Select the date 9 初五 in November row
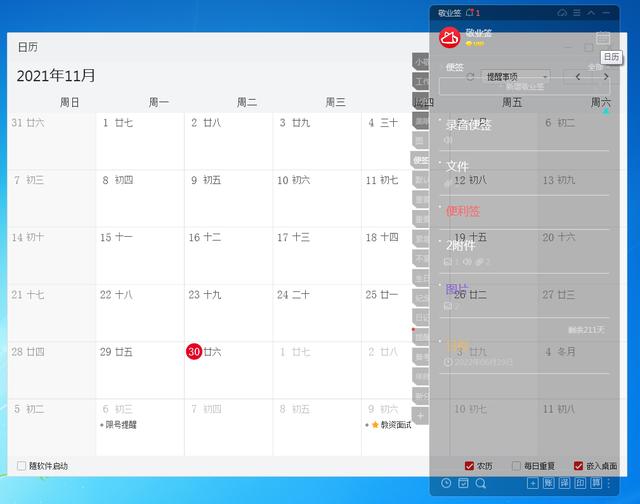This screenshot has height=504, width=640. pyautogui.click(x=206, y=180)
